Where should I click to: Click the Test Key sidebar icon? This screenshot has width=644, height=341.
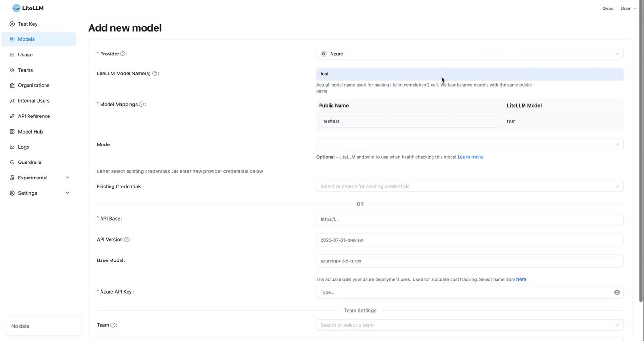[x=12, y=24]
